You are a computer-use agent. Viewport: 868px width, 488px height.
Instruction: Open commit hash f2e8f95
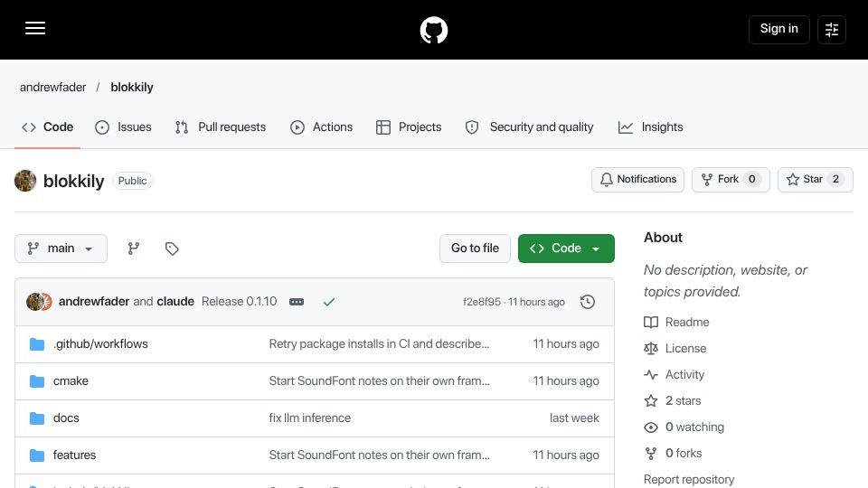point(482,302)
